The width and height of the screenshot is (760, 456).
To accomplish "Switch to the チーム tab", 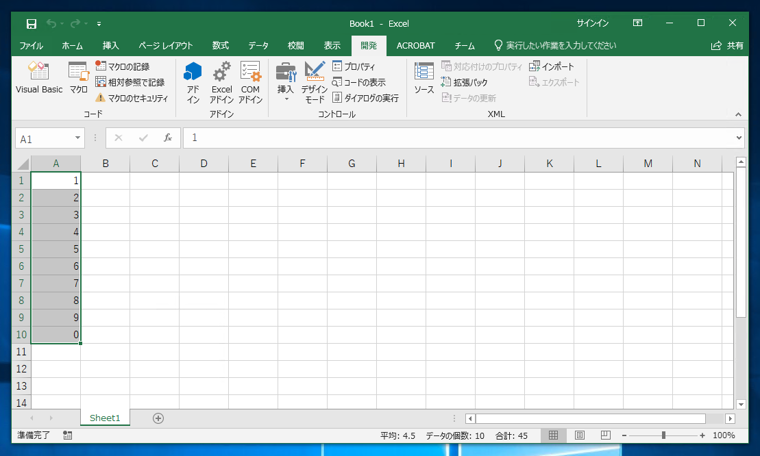I will pyautogui.click(x=464, y=46).
